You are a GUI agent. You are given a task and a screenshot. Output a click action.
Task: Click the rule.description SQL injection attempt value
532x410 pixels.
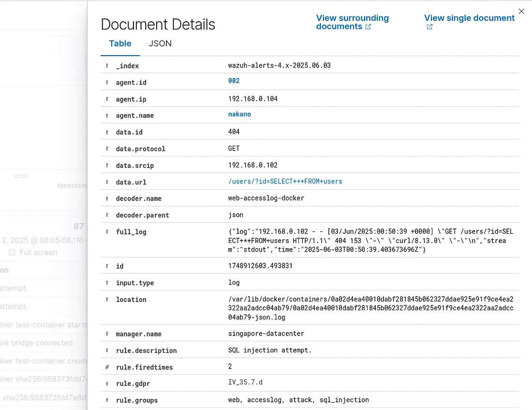pos(270,350)
